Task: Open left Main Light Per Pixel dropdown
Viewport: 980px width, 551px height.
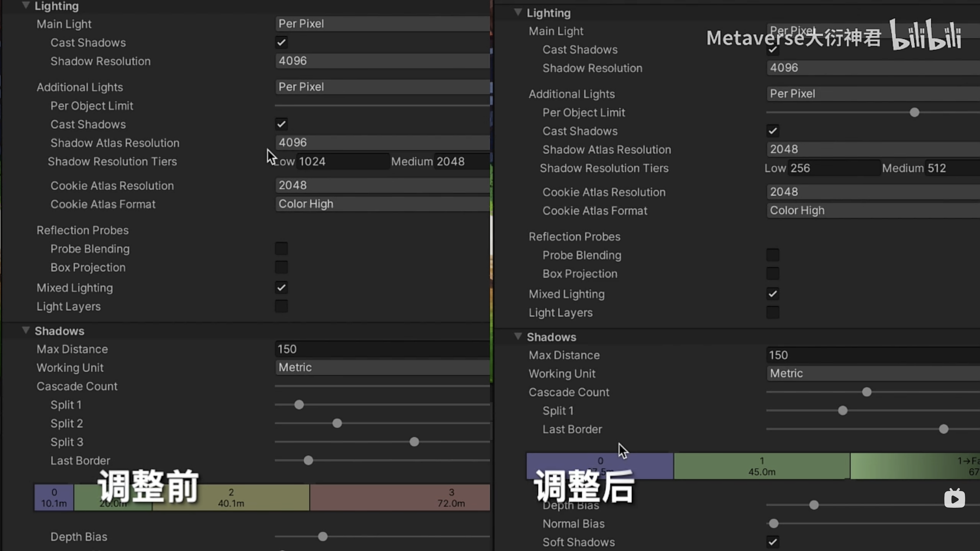Action: tap(382, 24)
